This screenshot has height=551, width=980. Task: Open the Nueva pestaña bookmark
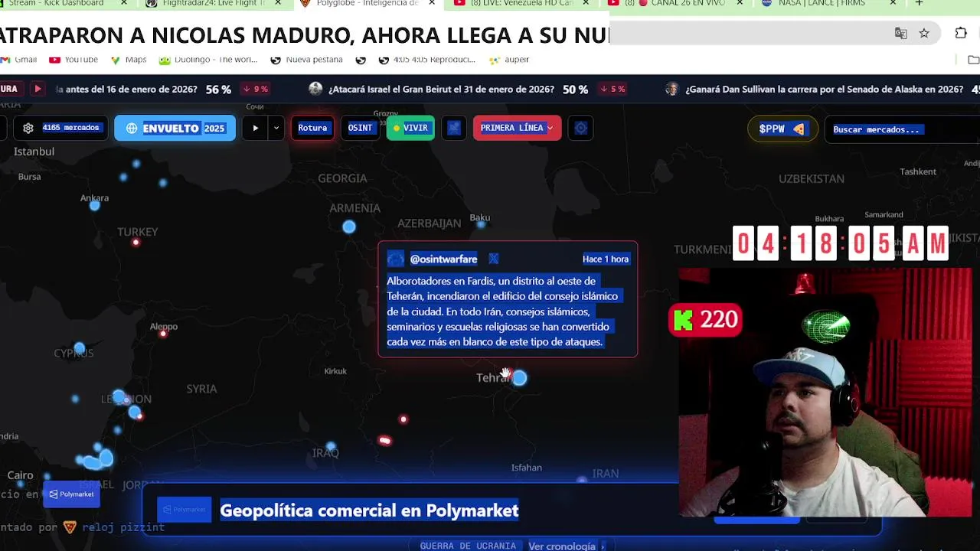tap(306, 60)
